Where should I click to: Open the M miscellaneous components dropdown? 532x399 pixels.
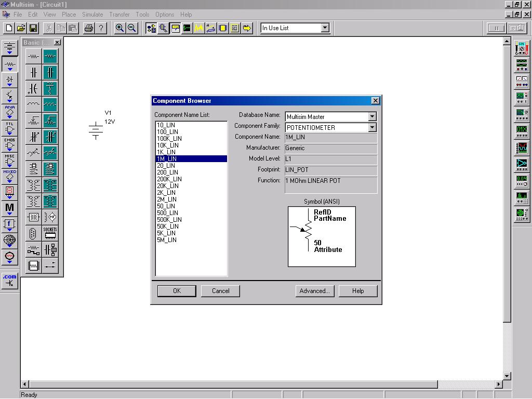(9, 208)
